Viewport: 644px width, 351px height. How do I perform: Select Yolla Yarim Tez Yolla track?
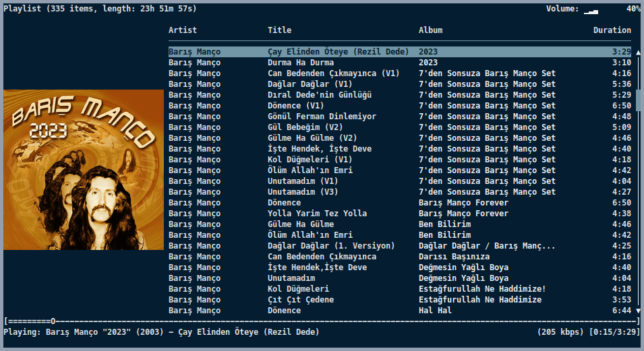coord(317,214)
